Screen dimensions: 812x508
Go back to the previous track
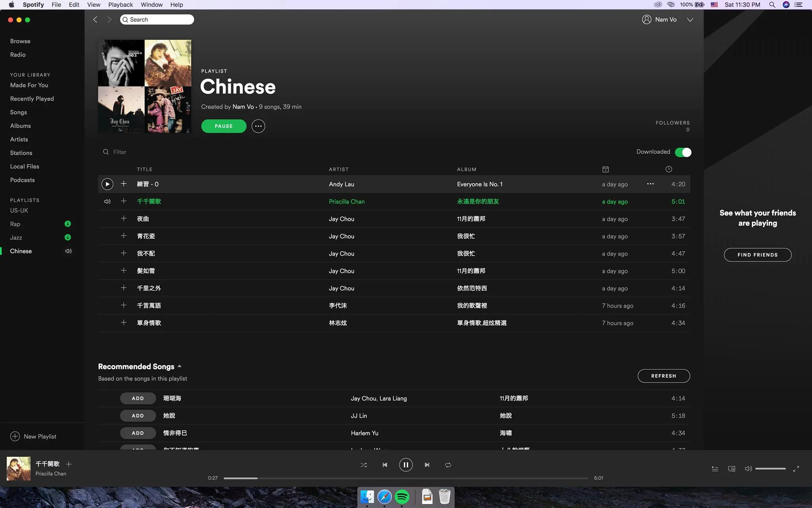[384, 465]
